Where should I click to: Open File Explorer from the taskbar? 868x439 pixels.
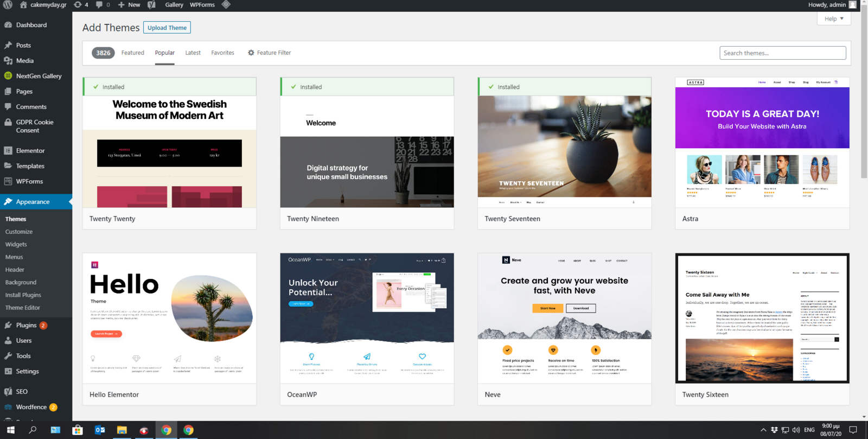point(122,430)
